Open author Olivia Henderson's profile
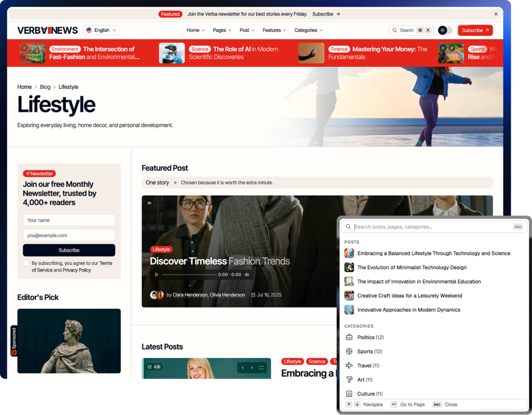Viewport: 532px width, 415px height. 228,295
